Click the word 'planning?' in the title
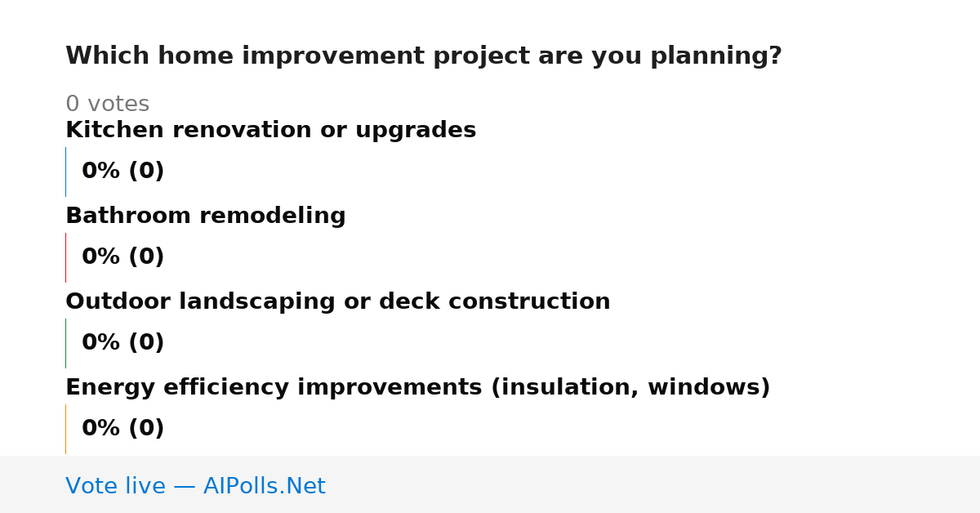Image resolution: width=980 pixels, height=513 pixels. (x=715, y=56)
